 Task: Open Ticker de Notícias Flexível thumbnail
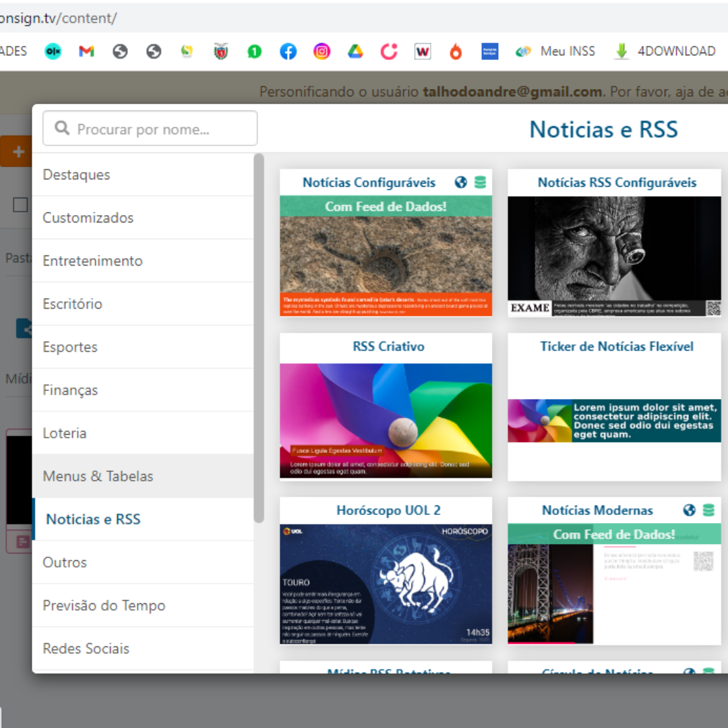pyautogui.click(x=614, y=421)
